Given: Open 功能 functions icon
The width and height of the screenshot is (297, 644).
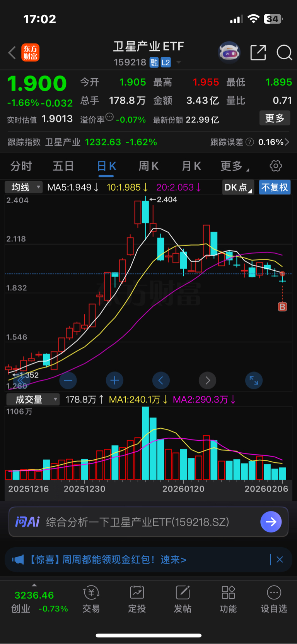Looking at the screenshot, I should 228,599.
